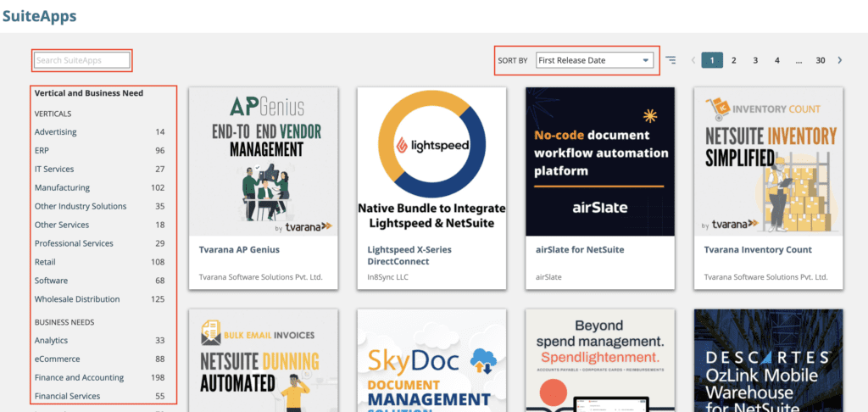Image resolution: width=868 pixels, height=412 pixels.
Task: Filter apps by eCommerce business need
Action: point(58,359)
